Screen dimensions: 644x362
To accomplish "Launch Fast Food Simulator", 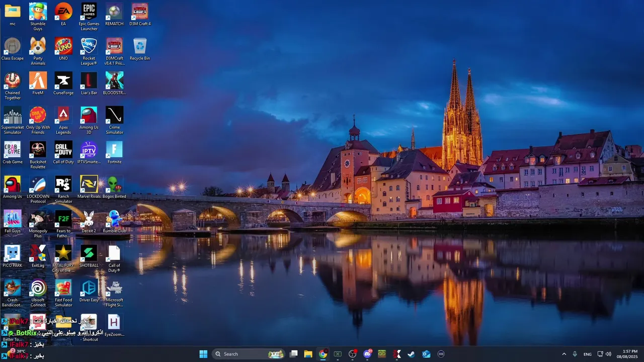I will tap(63, 294).
